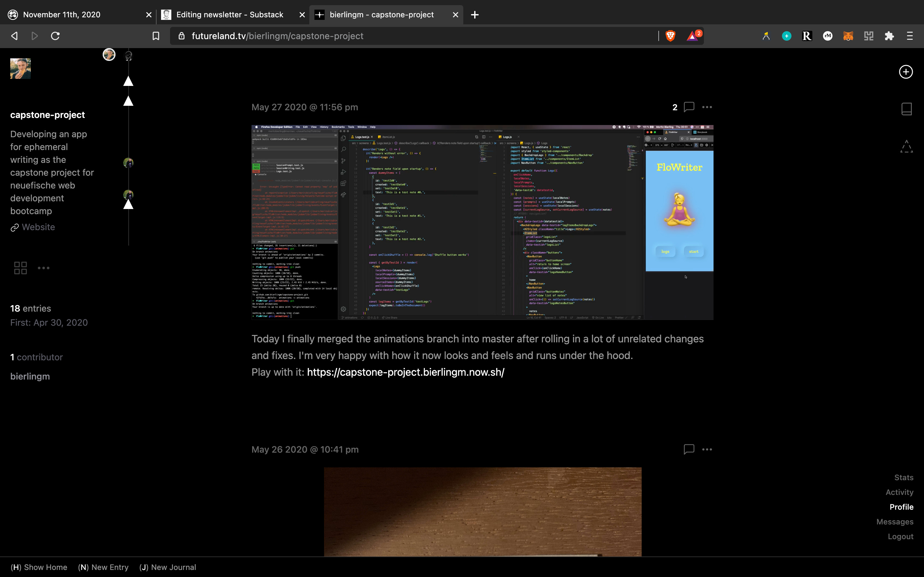The width and height of the screenshot is (924, 577).
Task: Open comments on May 27 entry
Action: (x=689, y=107)
